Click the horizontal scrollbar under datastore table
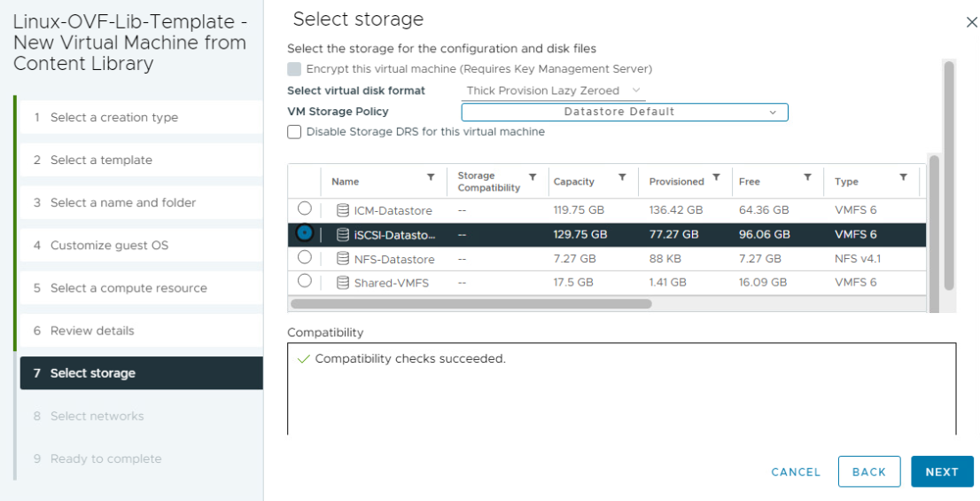Image resolution: width=980 pixels, height=501 pixels. pyautogui.click(x=471, y=304)
